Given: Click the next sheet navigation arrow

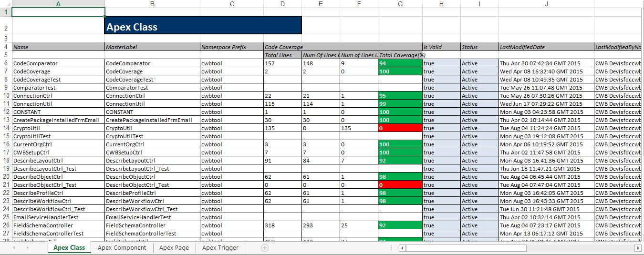Looking at the screenshot, I should (27, 248).
